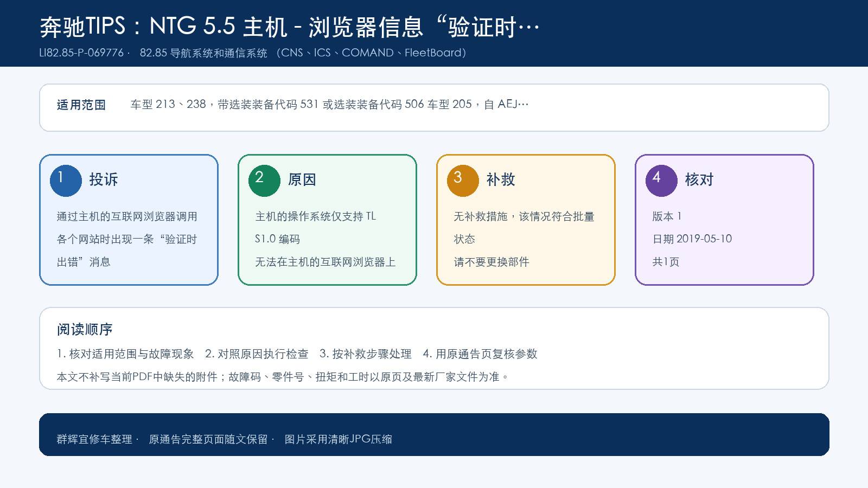Click text 各个网站时出现一条“验证时
This screenshot has height=488, width=868.
[127, 239]
